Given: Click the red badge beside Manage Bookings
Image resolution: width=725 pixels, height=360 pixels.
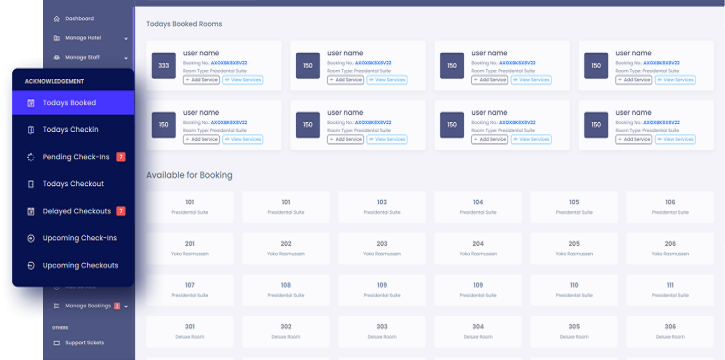Looking at the screenshot, I should coord(117,306).
